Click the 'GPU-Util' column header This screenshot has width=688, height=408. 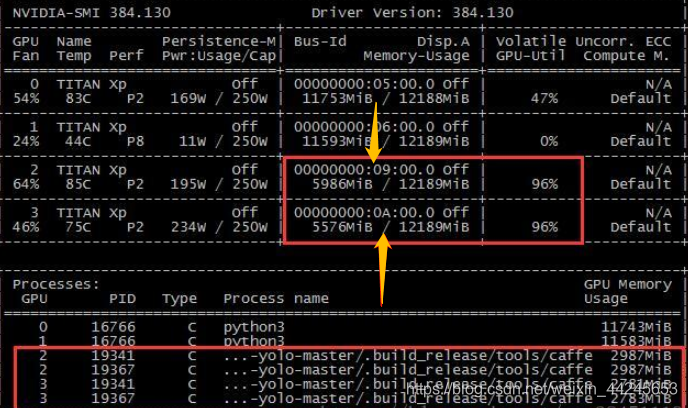click(x=530, y=56)
